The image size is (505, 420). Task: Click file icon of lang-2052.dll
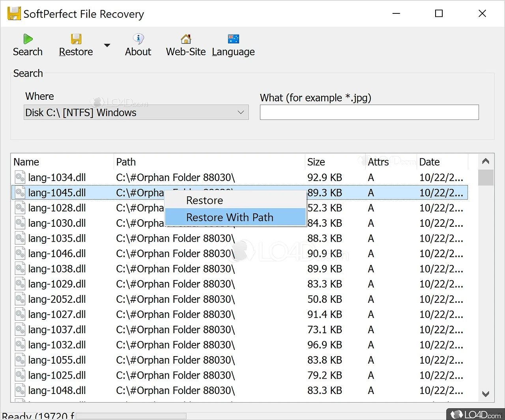[20, 299]
